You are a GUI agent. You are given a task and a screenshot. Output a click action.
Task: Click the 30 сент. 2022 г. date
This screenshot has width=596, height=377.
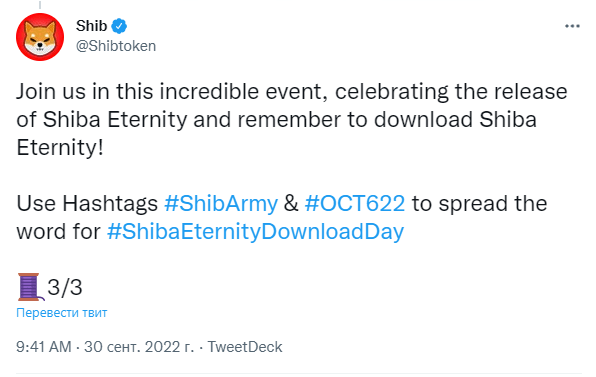pos(139,347)
